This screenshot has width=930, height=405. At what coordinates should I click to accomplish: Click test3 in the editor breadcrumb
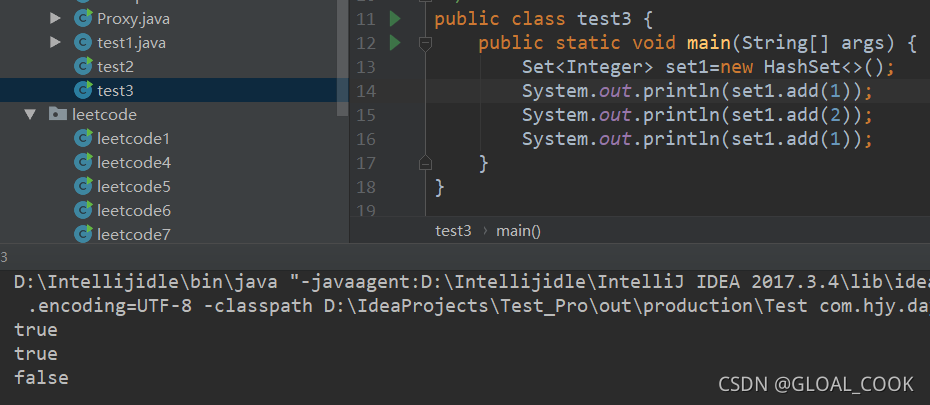pyautogui.click(x=453, y=231)
